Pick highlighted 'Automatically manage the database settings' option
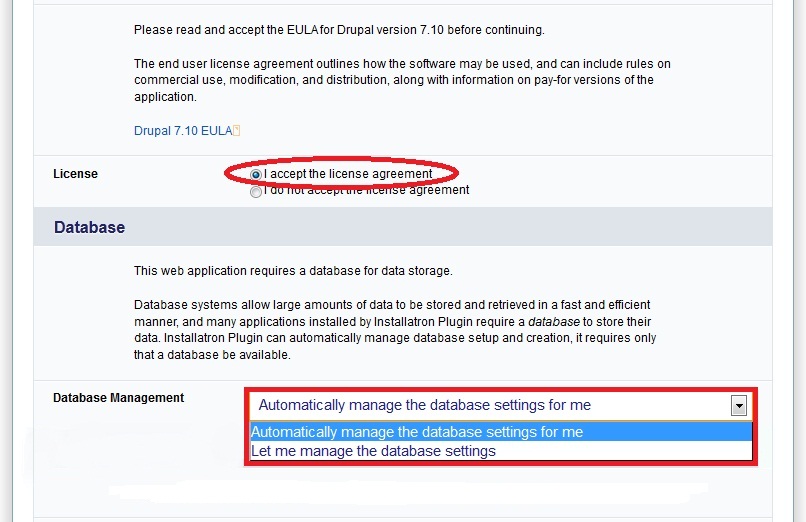 [501, 432]
